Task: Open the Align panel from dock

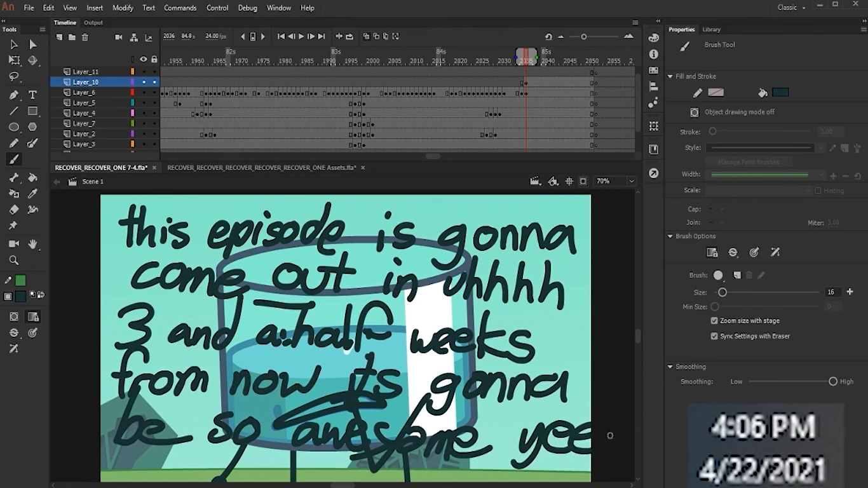Action: (654, 87)
